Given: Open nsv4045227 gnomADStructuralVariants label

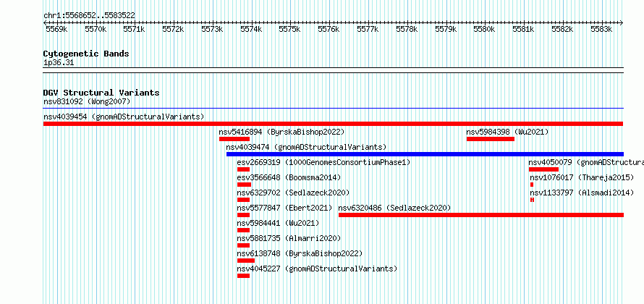Looking at the screenshot, I should point(318,269).
